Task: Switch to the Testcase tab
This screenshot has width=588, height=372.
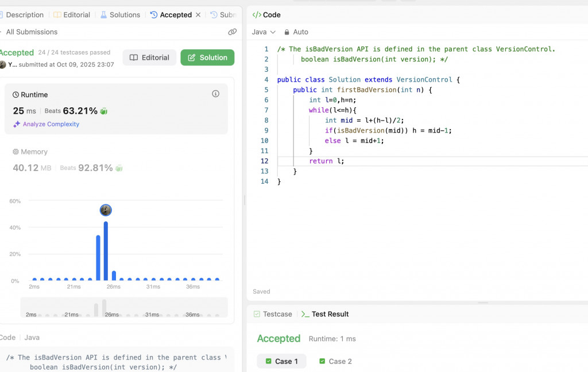Action: coord(273,314)
